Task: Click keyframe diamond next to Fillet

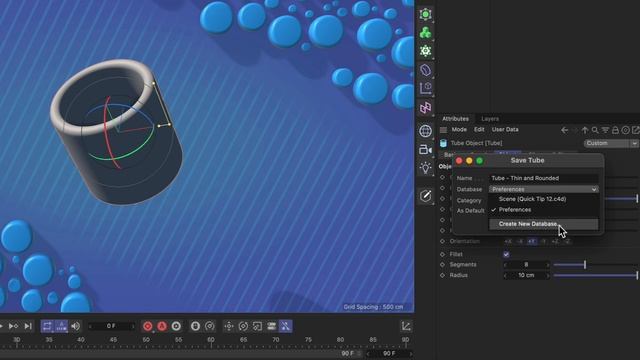Action: (x=442, y=254)
